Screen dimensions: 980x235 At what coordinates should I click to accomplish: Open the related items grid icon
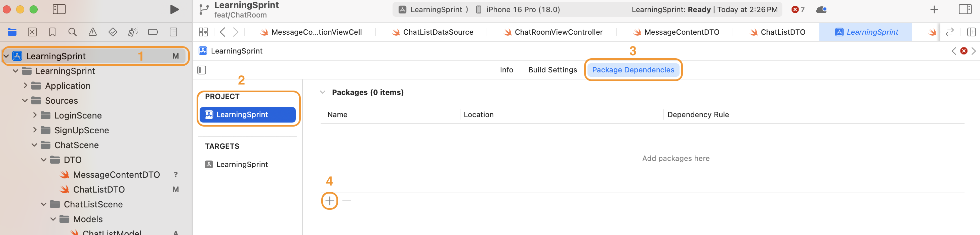(203, 32)
